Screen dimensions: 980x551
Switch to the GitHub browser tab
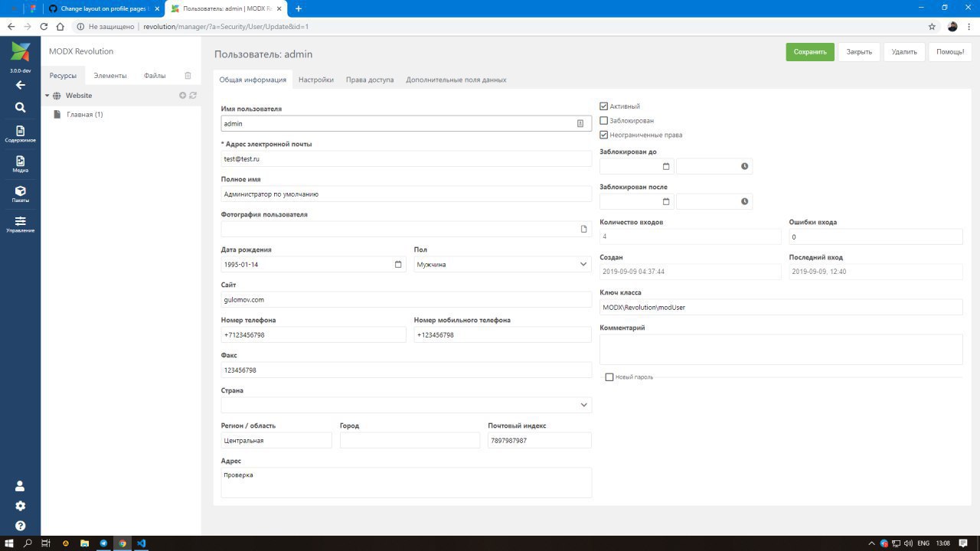pyautogui.click(x=103, y=8)
